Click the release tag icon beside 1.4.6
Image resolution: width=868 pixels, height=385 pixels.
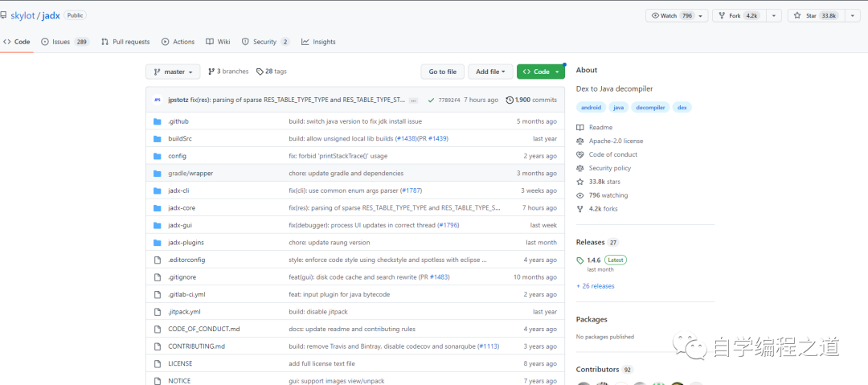pos(579,260)
